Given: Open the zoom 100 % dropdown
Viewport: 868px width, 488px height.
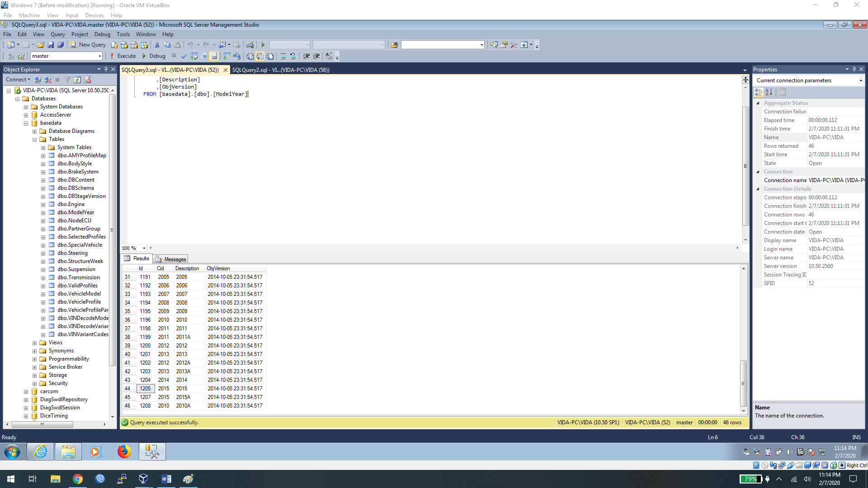Looking at the screenshot, I should click(x=144, y=248).
